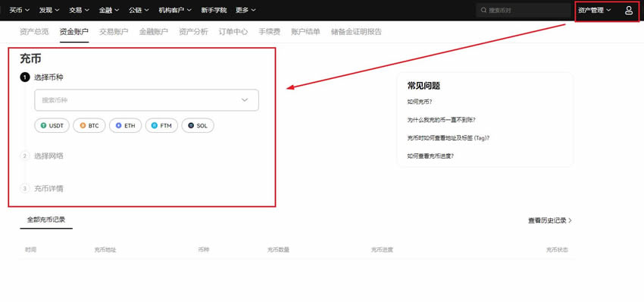
Task: Expand the 交易 menu
Action: pos(80,11)
